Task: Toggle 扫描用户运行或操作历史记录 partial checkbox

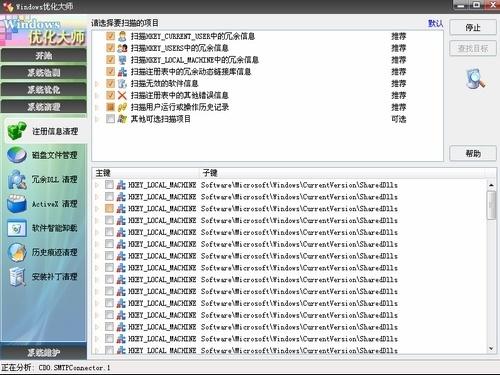Action: (110, 107)
